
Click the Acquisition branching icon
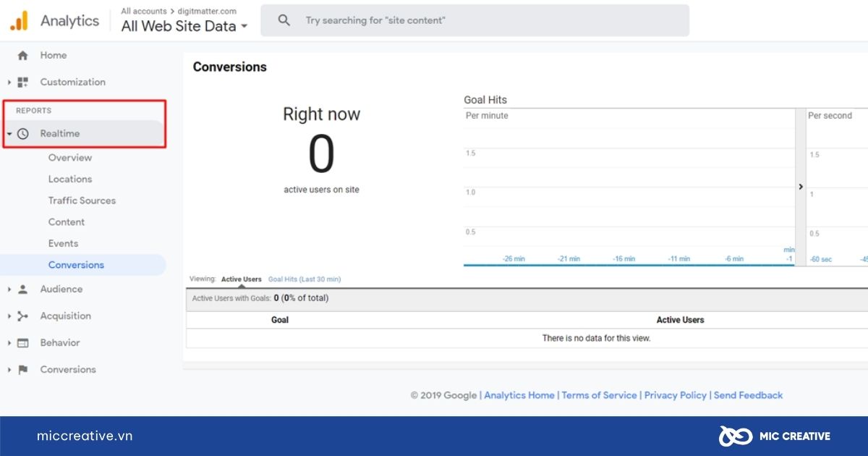coord(22,316)
